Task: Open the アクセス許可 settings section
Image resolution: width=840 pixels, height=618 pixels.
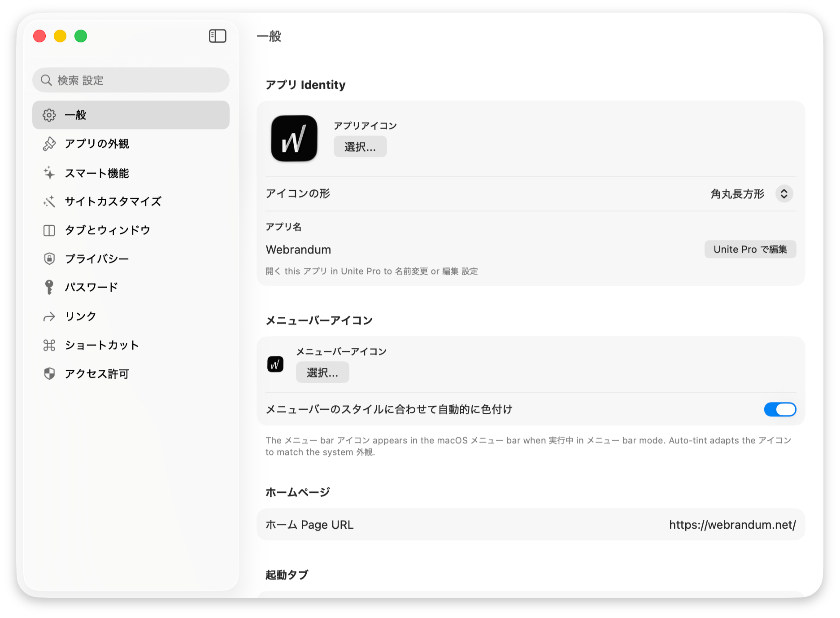Action: point(97,374)
